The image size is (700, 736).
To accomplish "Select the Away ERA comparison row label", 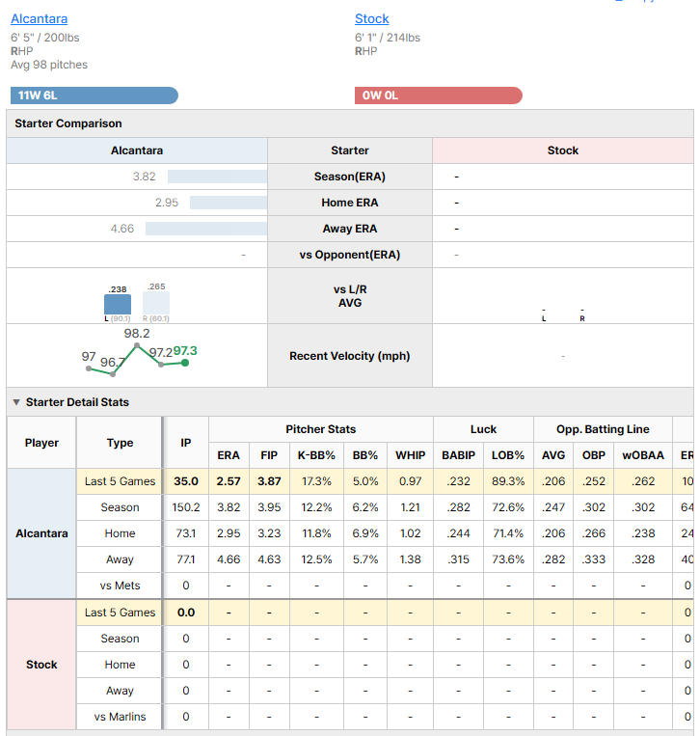I will coord(350,229).
